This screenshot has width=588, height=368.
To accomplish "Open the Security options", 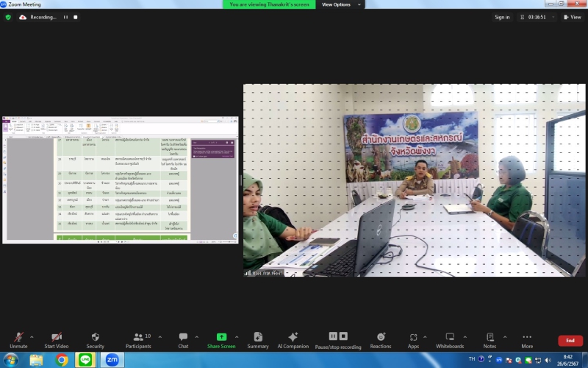I will (95, 339).
